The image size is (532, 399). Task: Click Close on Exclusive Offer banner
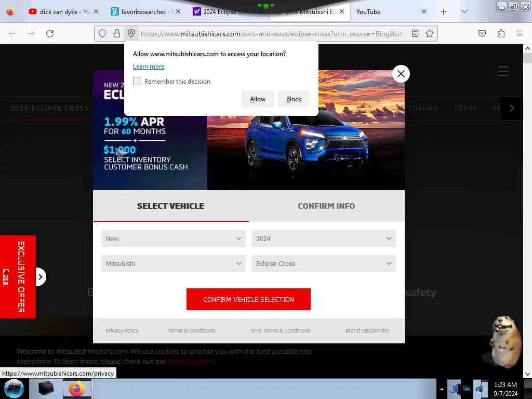pos(6,277)
